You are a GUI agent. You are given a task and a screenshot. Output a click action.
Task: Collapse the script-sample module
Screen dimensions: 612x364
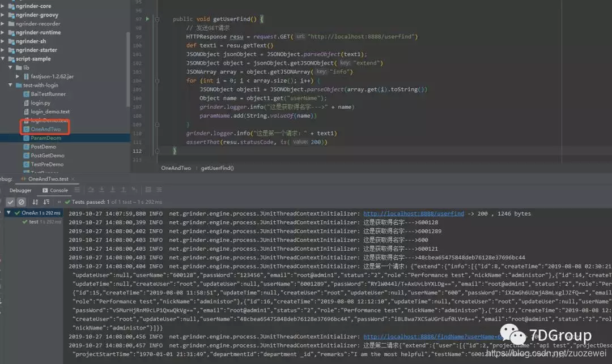(x=3, y=59)
